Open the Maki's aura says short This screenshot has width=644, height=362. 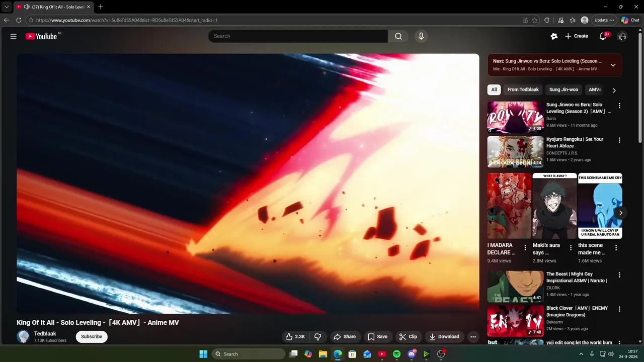(554, 206)
